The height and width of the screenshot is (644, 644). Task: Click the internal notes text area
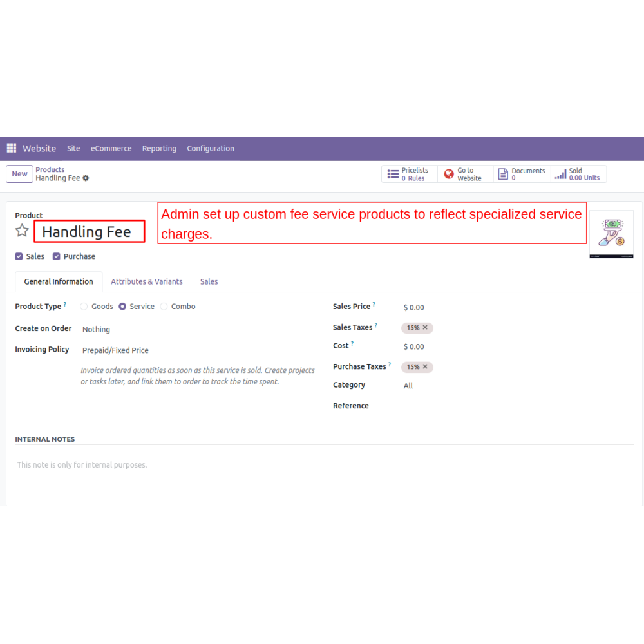[324, 465]
